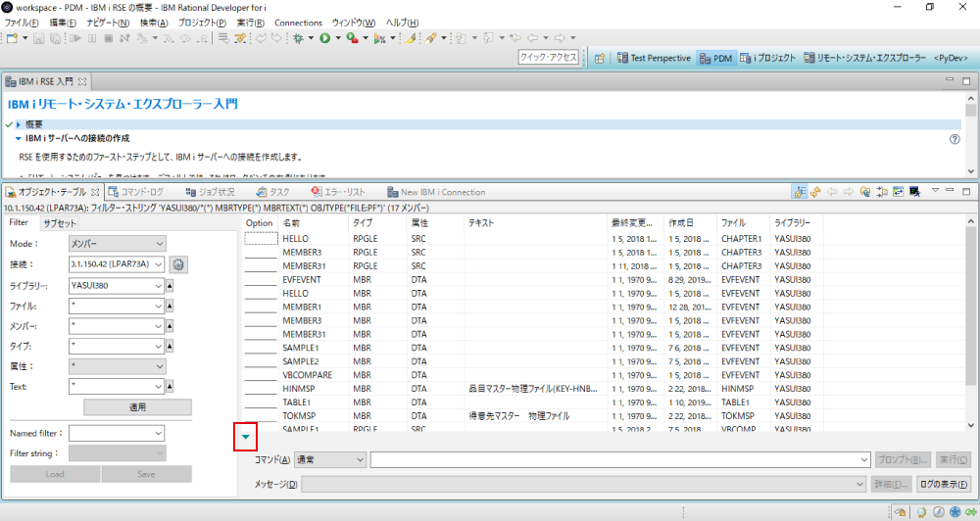Click the Object Table back arrow icon
Image resolution: width=980 pixels, height=521 pixels.
(832, 192)
